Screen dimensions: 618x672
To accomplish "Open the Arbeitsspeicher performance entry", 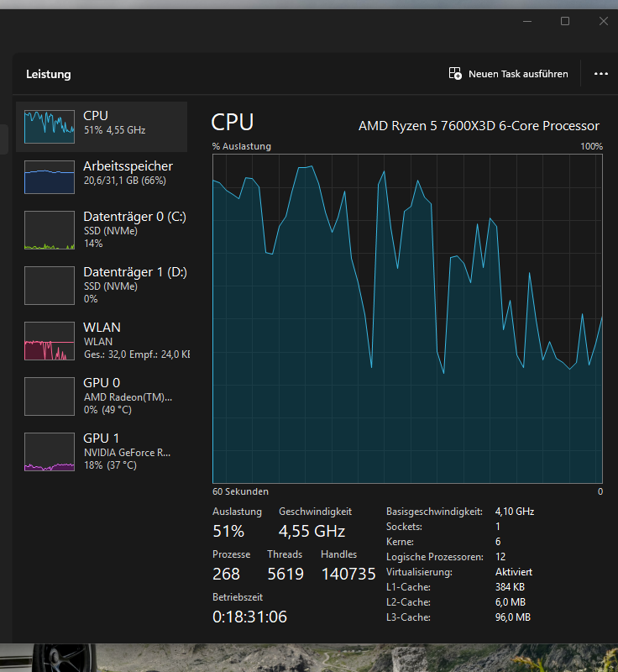I will coord(102,177).
